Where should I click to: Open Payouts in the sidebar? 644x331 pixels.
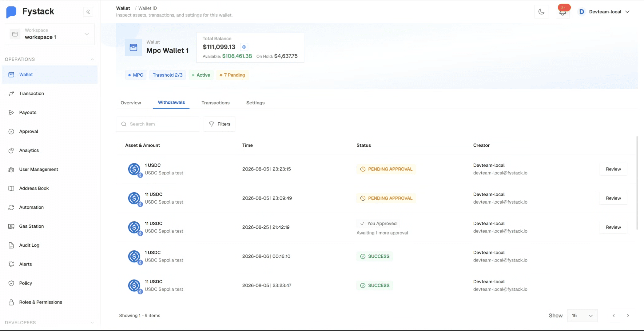click(x=50, y=113)
